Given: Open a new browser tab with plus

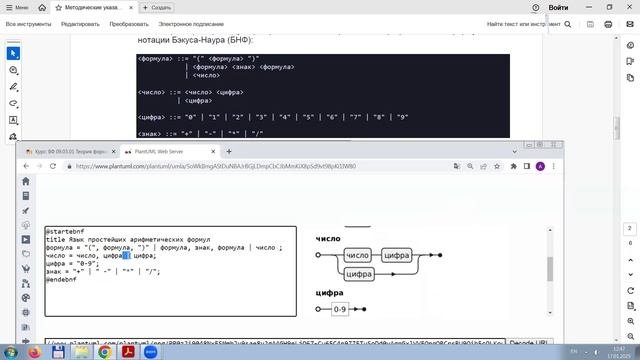Looking at the screenshot, I should tap(229, 151).
